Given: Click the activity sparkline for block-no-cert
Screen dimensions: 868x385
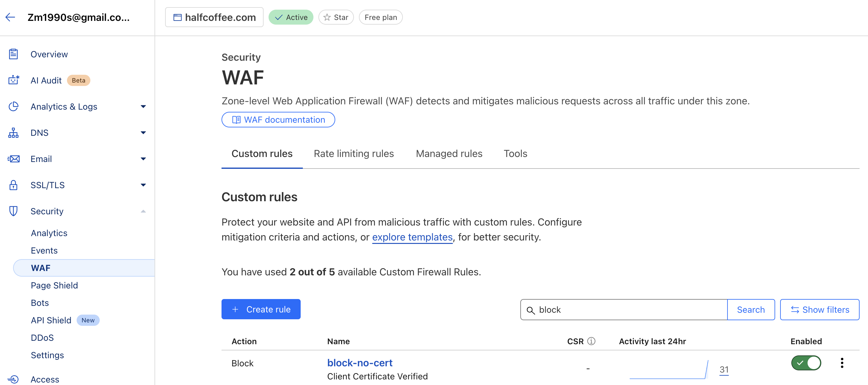Looking at the screenshot, I should point(669,369).
